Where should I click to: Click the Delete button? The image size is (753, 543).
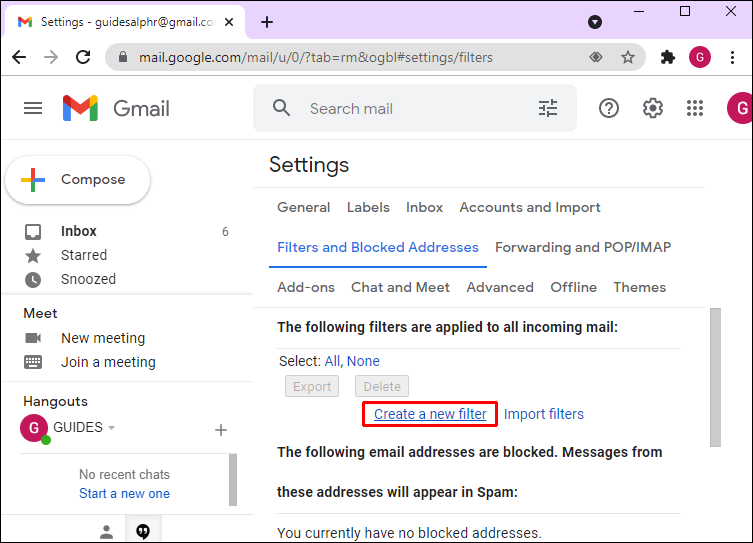click(382, 386)
